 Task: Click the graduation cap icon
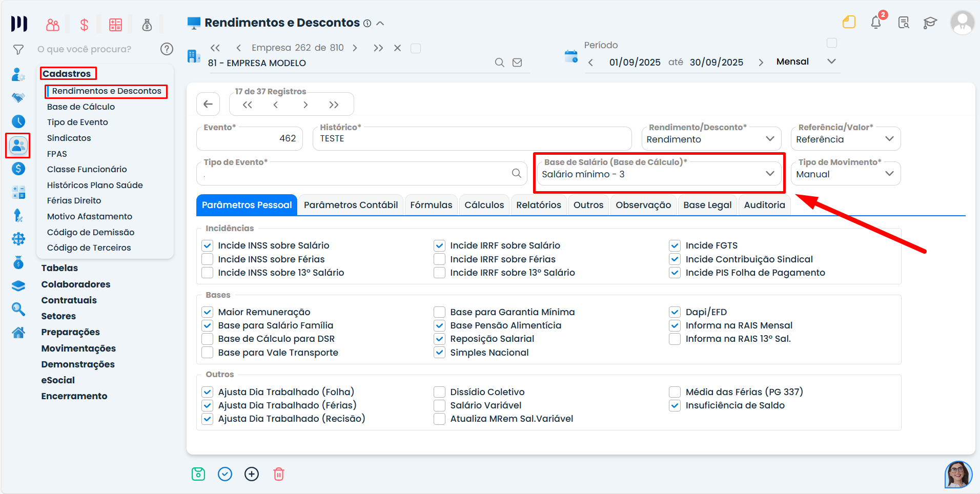(930, 23)
